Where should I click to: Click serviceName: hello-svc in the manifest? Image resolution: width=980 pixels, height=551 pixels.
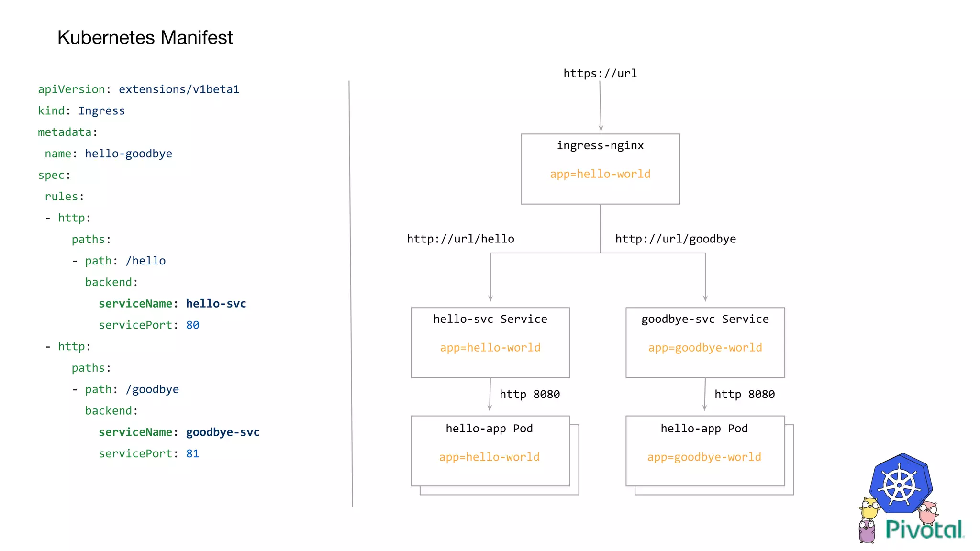pos(172,303)
